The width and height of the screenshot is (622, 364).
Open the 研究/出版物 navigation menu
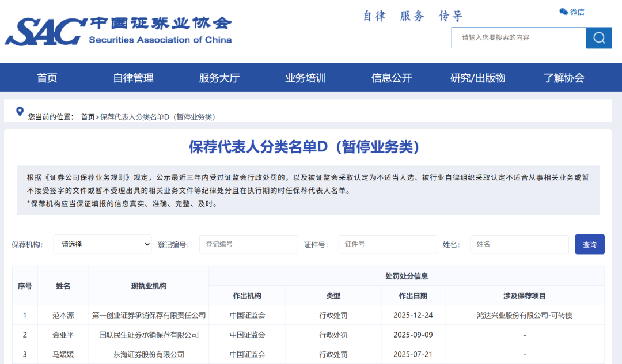[x=477, y=78]
